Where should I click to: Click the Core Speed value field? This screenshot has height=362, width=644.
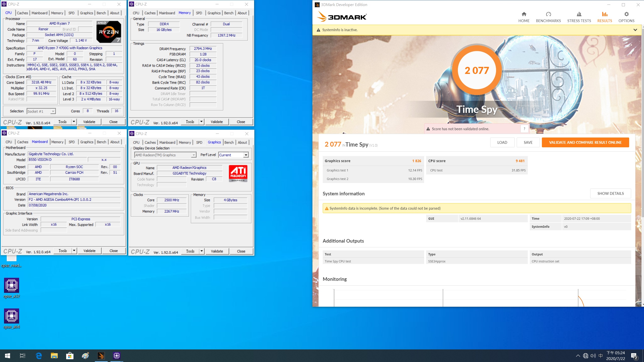(x=42, y=82)
